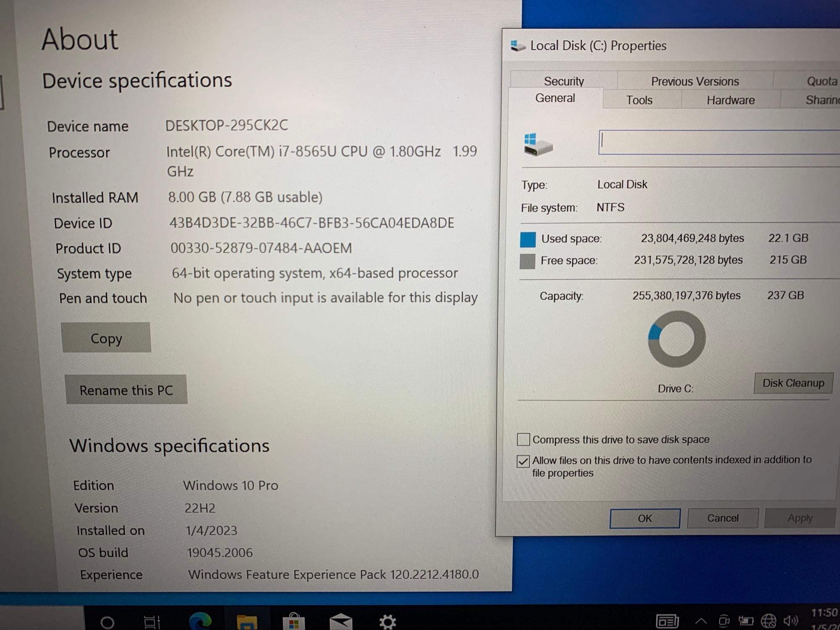840x630 pixels.
Task: Click Type value Local Disk
Action: coord(622,184)
